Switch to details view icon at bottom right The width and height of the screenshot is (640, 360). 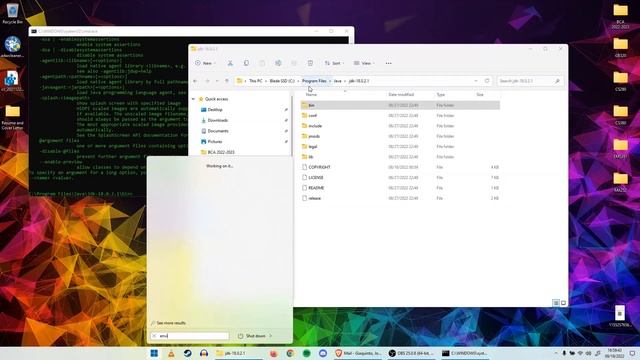click(x=556, y=303)
